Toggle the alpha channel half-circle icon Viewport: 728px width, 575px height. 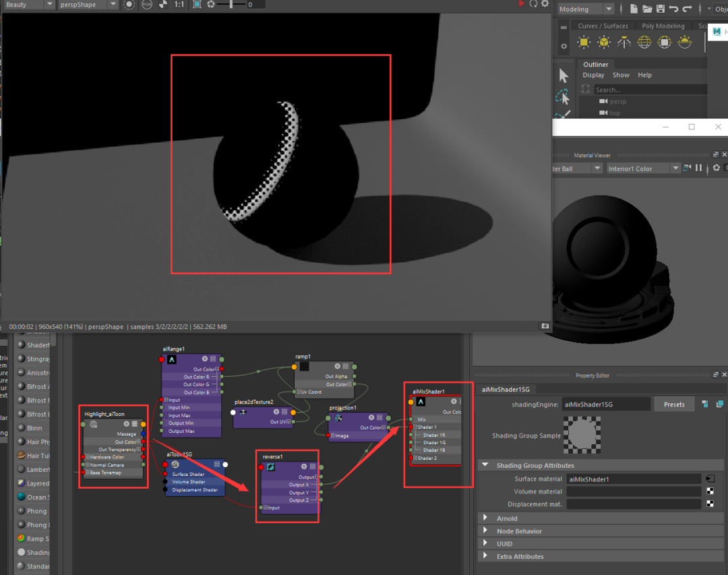[x=163, y=5]
